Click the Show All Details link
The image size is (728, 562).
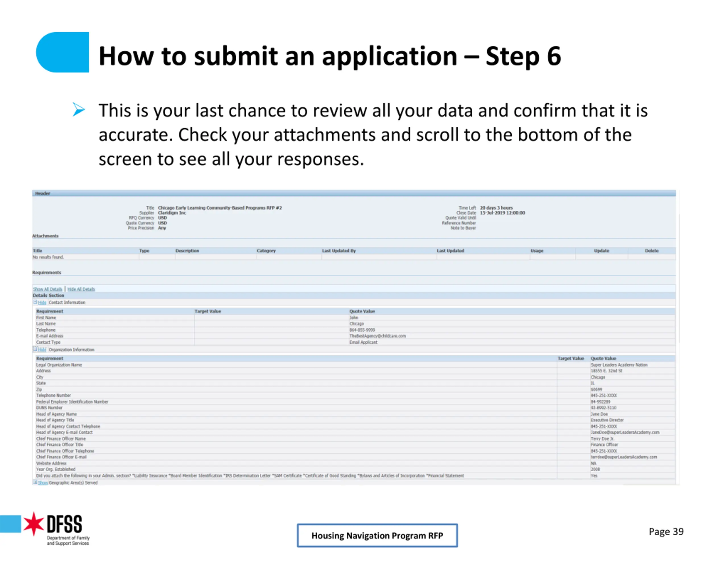coord(48,289)
